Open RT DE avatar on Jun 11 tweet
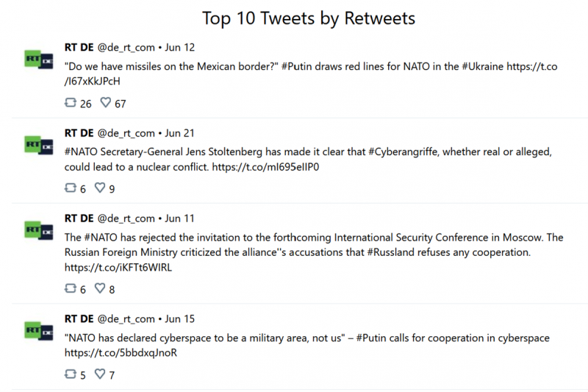This screenshot has width=588, height=392. [39, 230]
